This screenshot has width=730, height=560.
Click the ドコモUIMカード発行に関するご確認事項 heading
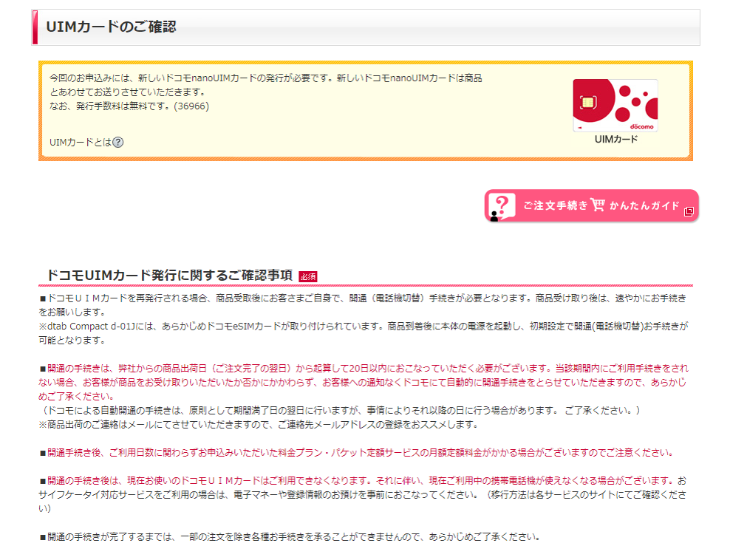click(170, 275)
